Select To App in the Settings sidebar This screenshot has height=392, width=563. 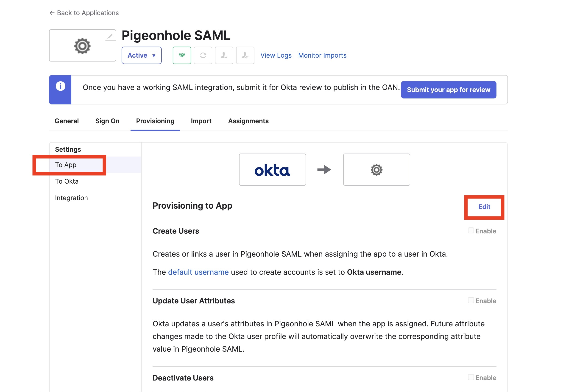click(95, 165)
